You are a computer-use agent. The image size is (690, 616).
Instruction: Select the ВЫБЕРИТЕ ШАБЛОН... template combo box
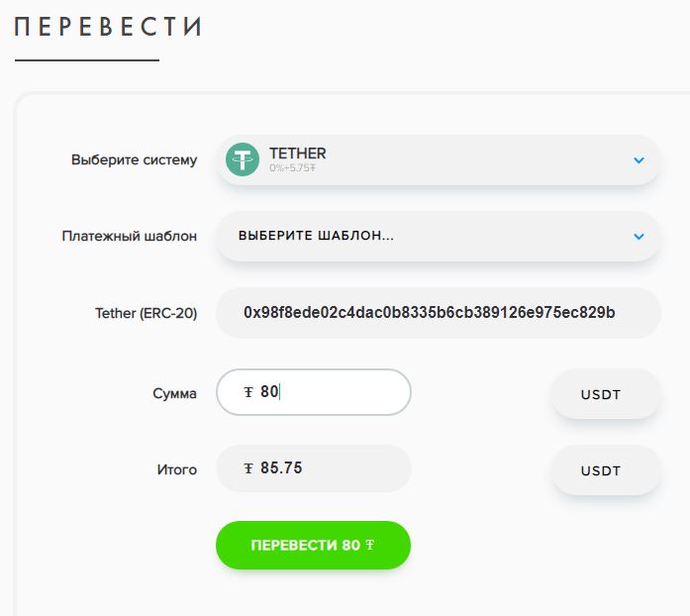438,237
